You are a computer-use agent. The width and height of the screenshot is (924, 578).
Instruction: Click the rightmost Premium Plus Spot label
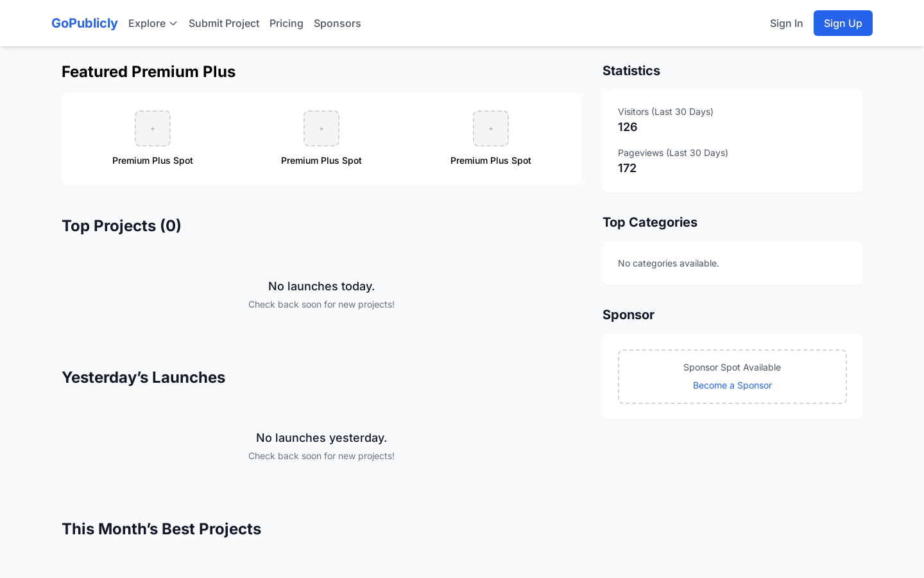pyautogui.click(x=491, y=161)
